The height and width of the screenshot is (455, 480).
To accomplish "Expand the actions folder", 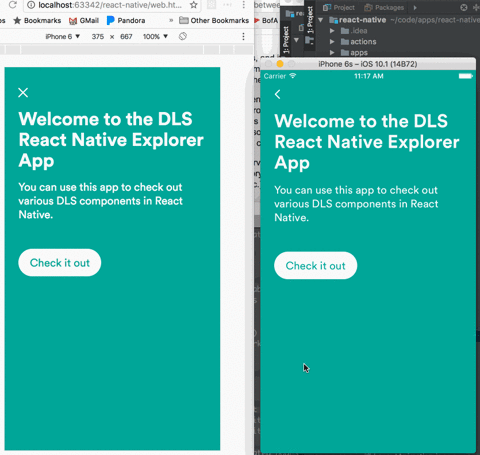I will (332, 42).
